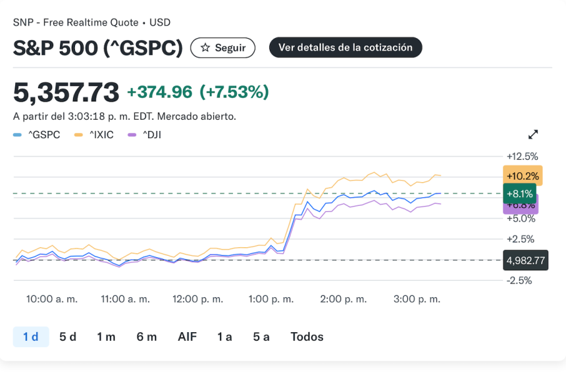Viewport: 566px width, 392px height.
Task: Click the green +8.1% value label
Action: (x=519, y=193)
